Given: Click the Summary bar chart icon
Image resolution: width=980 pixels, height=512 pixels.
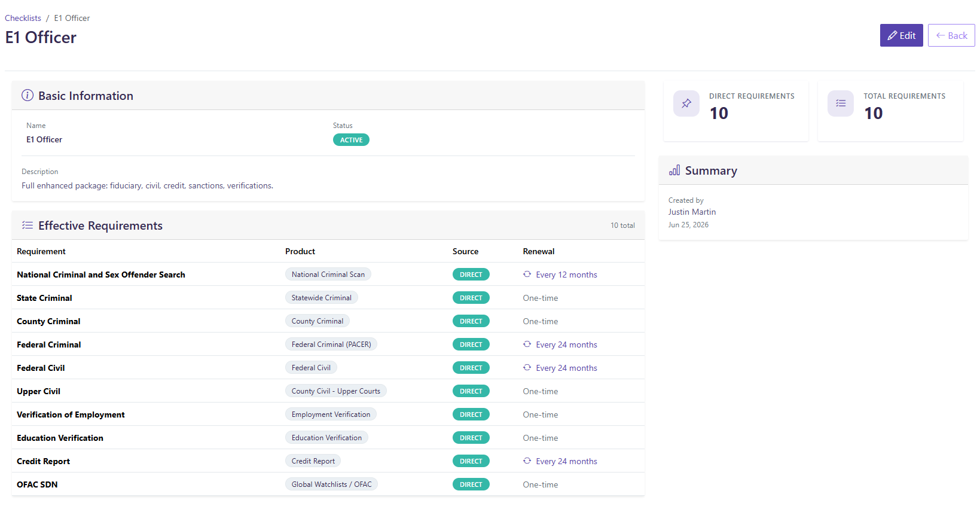Looking at the screenshot, I should [674, 170].
